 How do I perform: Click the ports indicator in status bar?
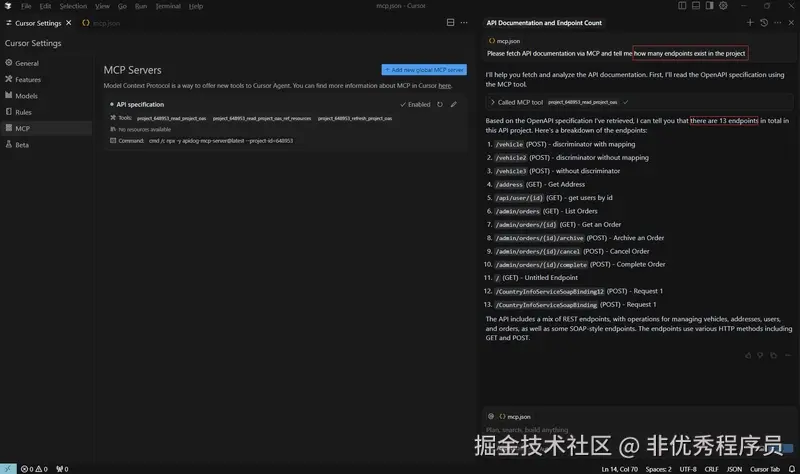click(62, 469)
